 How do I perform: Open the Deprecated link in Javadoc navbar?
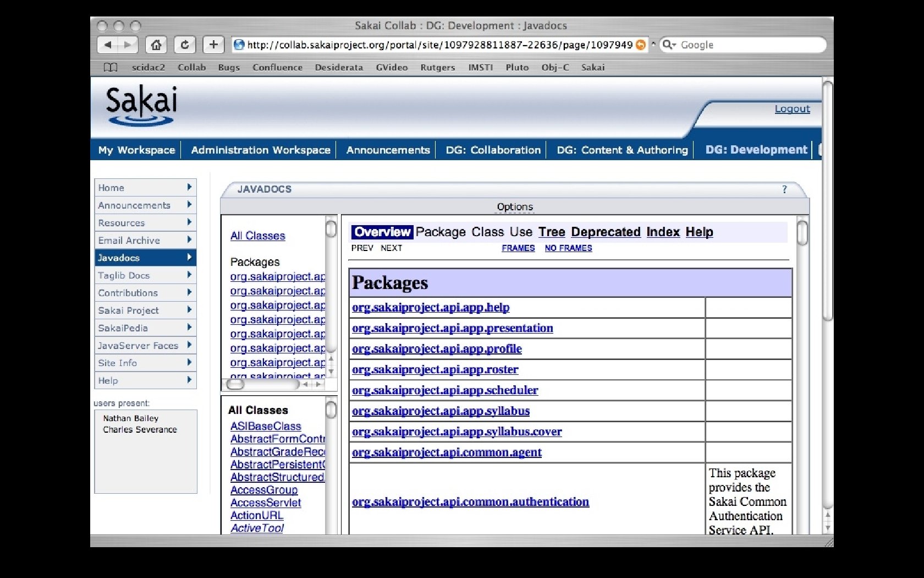tap(606, 232)
